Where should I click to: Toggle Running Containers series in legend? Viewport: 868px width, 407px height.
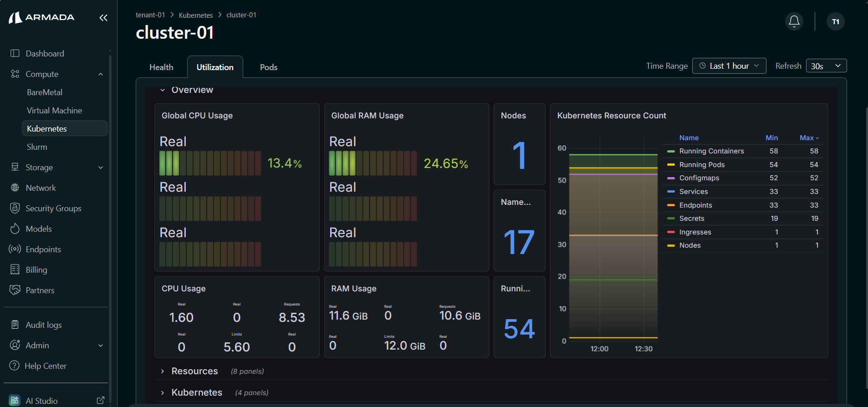[x=711, y=151]
